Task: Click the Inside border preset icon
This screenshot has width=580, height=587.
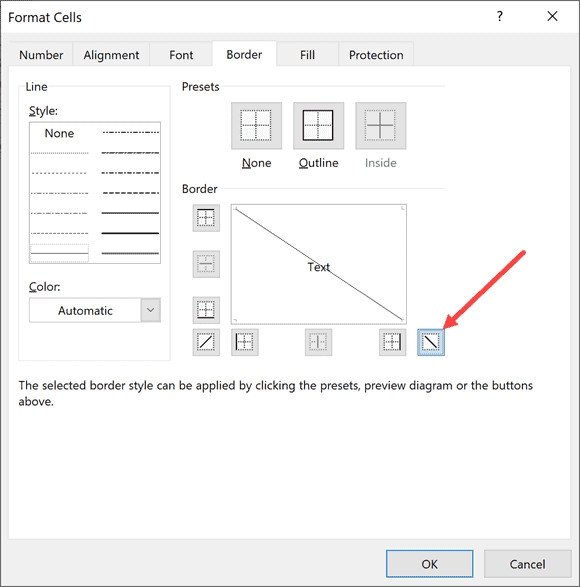Action: pyautogui.click(x=380, y=126)
